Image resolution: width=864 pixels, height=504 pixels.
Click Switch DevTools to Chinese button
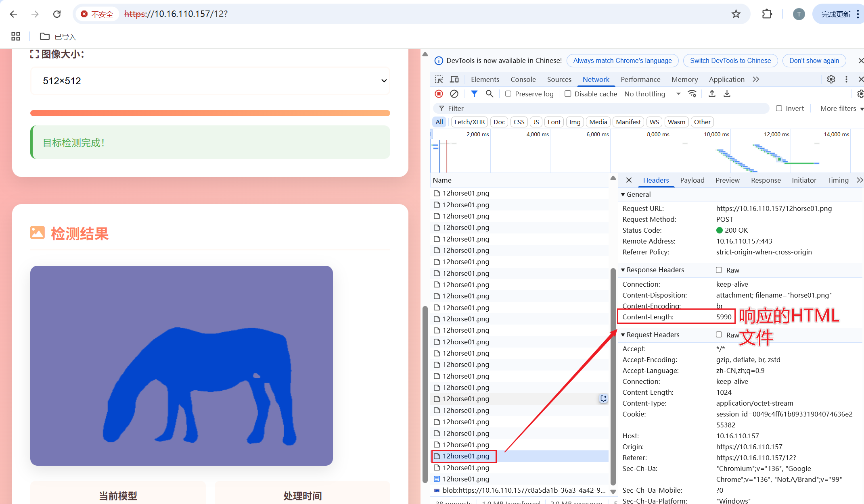(x=730, y=60)
